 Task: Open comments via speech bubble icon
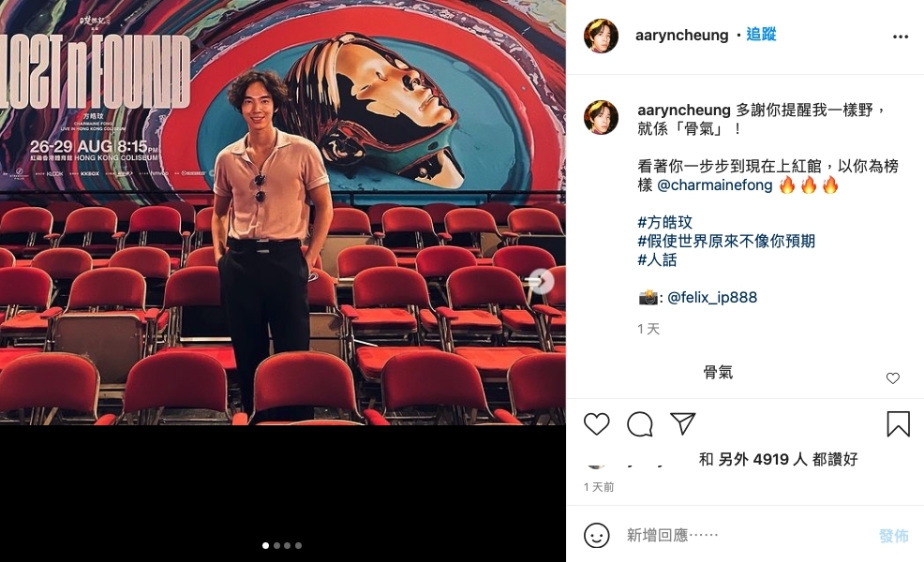(640, 423)
